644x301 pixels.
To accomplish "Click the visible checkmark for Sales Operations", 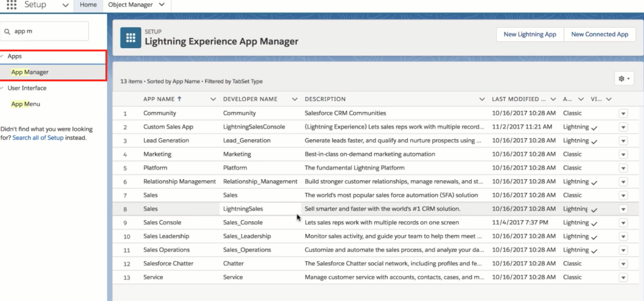I will click(x=594, y=251).
